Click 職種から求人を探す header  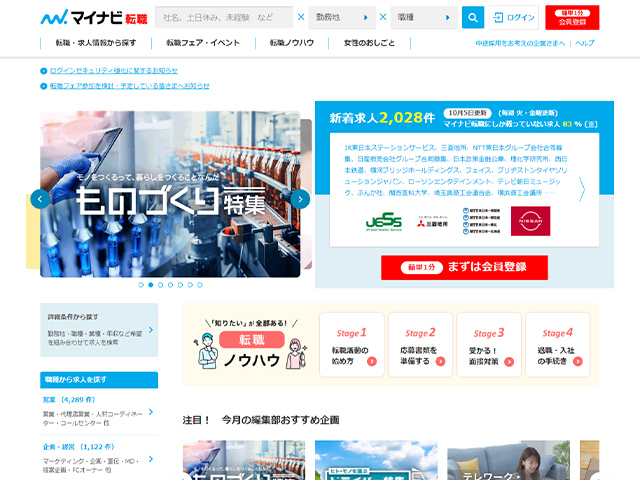[x=99, y=380]
